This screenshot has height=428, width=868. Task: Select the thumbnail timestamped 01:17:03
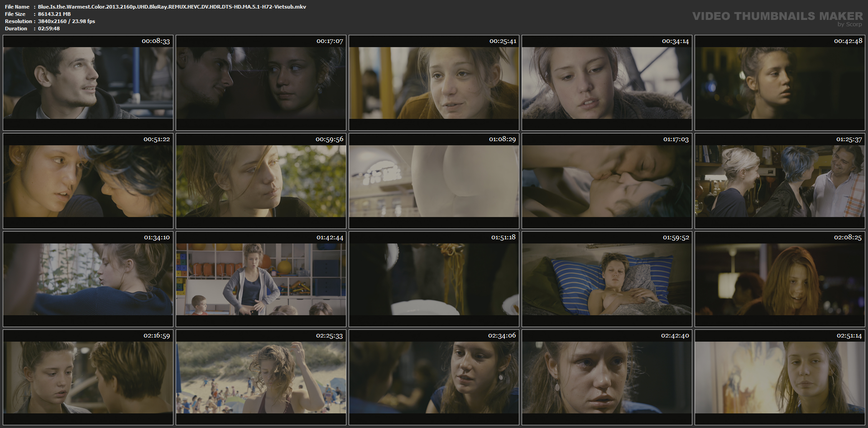(x=607, y=181)
